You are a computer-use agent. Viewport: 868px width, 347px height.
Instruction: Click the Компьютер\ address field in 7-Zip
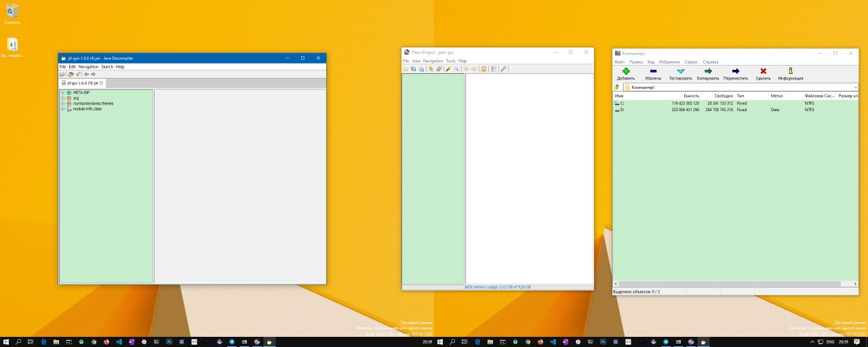point(739,87)
